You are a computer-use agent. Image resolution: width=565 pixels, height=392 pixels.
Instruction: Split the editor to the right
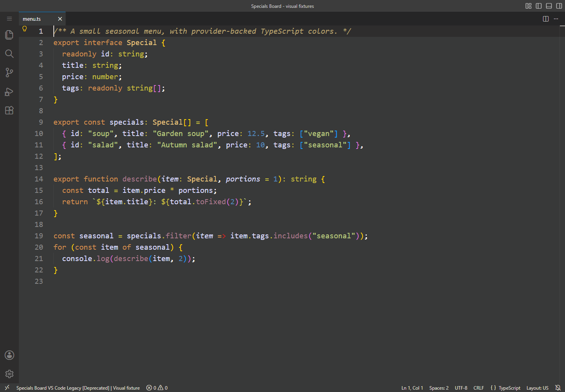(x=546, y=19)
